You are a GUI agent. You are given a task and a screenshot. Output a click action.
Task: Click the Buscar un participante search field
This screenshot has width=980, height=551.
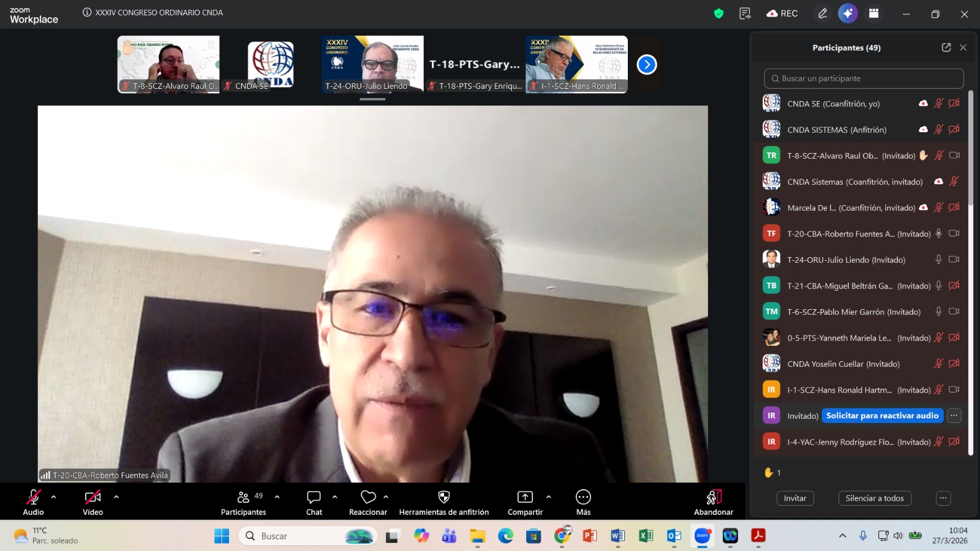[x=864, y=78]
